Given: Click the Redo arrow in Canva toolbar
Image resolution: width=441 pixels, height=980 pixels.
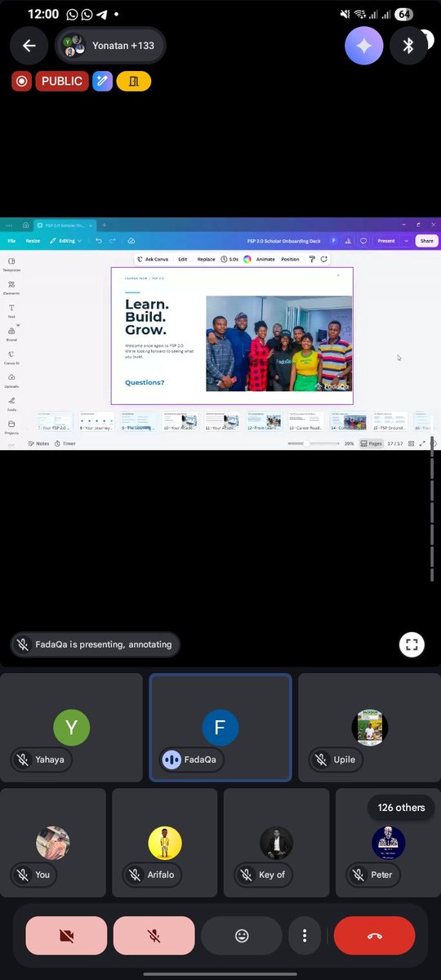Looking at the screenshot, I should pos(111,241).
